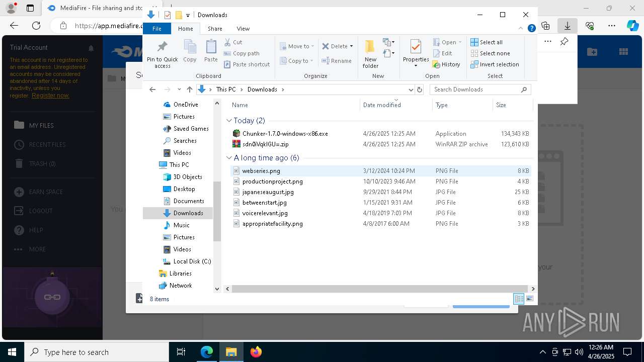
Task: Go back in Explorer navigation
Action: pos(153,89)
